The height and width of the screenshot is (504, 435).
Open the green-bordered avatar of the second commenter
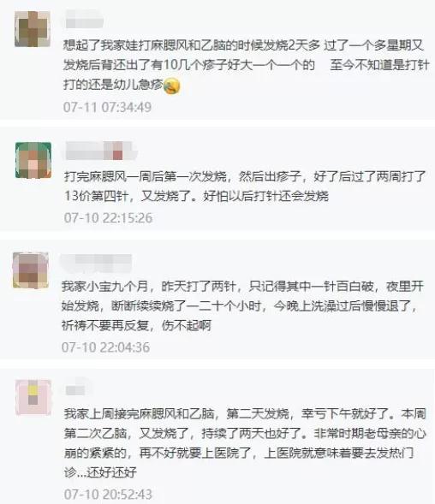[x=33, y=160]
